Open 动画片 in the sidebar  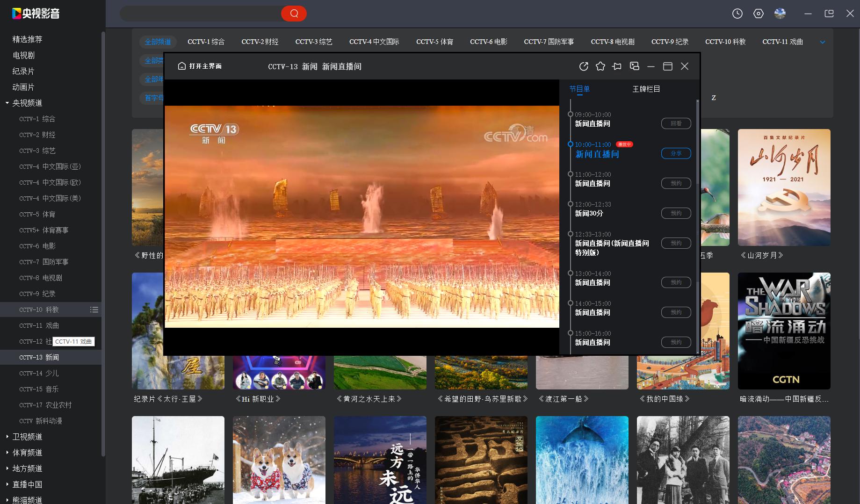[x=23, y=87]
